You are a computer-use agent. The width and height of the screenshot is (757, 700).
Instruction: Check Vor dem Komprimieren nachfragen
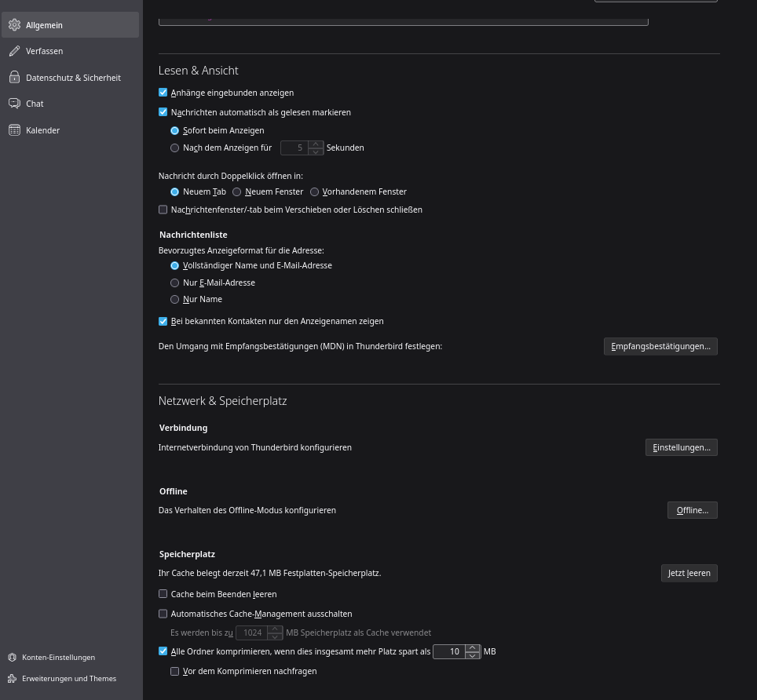tap(175, 671)
